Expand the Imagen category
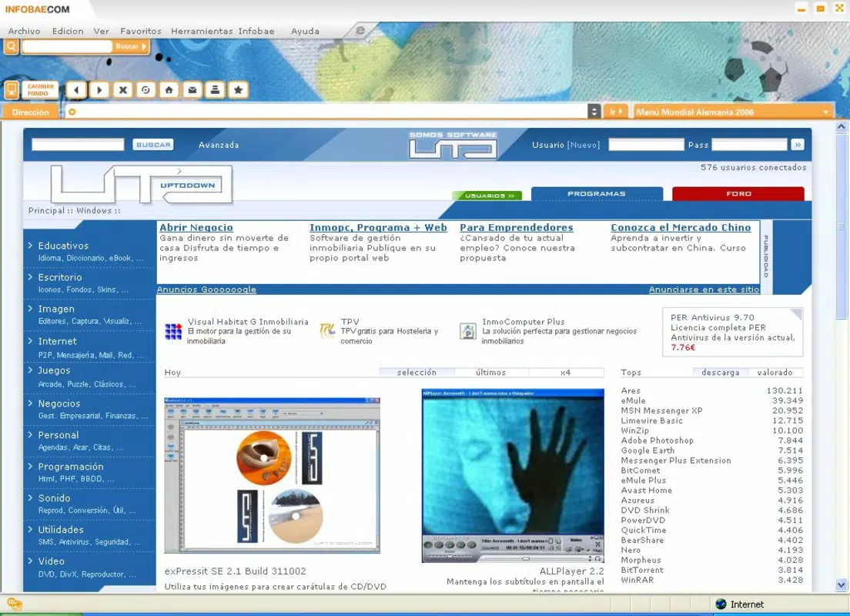The height and width of the screenshot is (616, 850). pyautogui.click(x=56, y=309)
